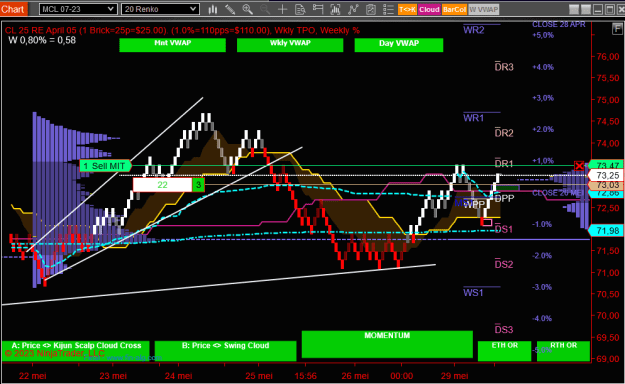Image resolution: width=625 pixels, height=384 pixels.
Task: Click the 26 mei date label
Action: (x=355, y=376)
